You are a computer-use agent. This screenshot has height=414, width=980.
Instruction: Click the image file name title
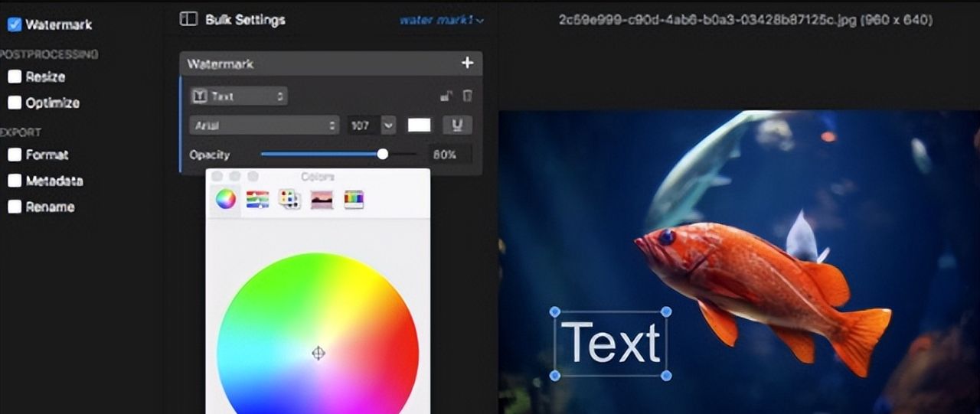click(746, 20)
